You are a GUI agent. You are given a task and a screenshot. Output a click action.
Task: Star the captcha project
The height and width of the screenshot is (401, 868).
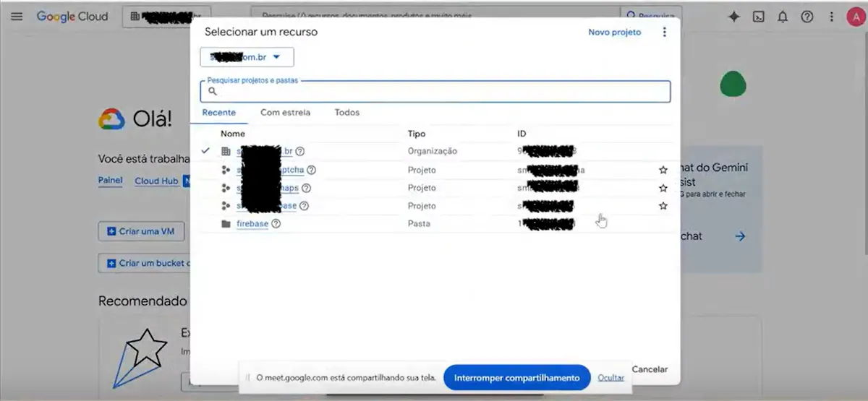coord(663,170)
